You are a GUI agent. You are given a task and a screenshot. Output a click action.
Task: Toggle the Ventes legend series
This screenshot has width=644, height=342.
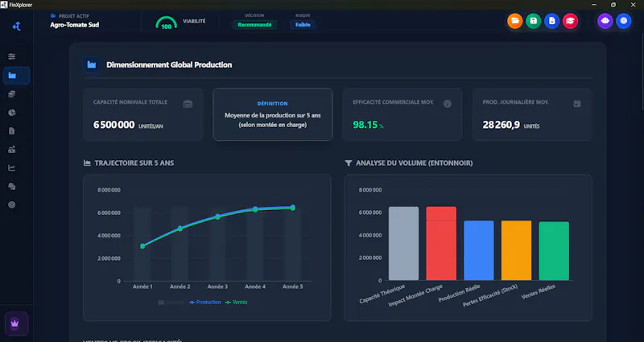237,303
